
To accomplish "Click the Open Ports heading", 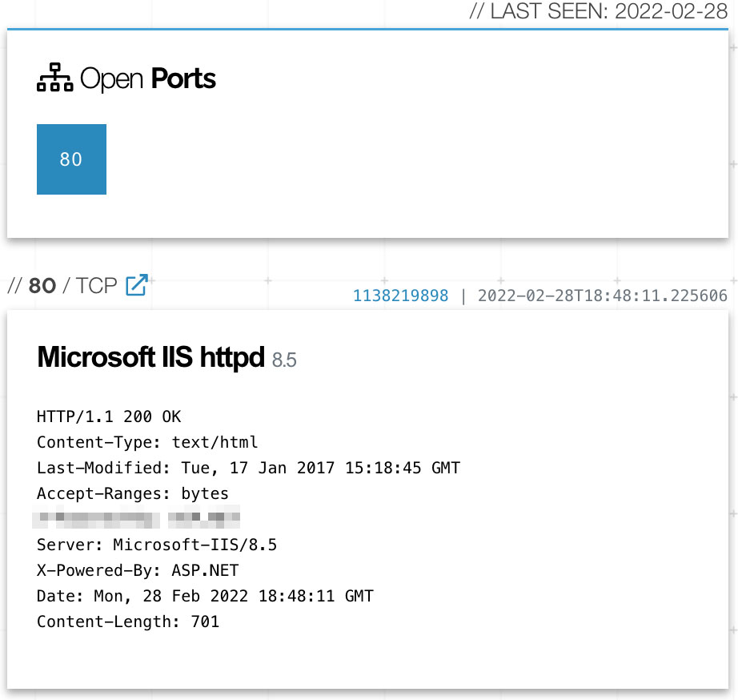I will click(x=148, y=78).
